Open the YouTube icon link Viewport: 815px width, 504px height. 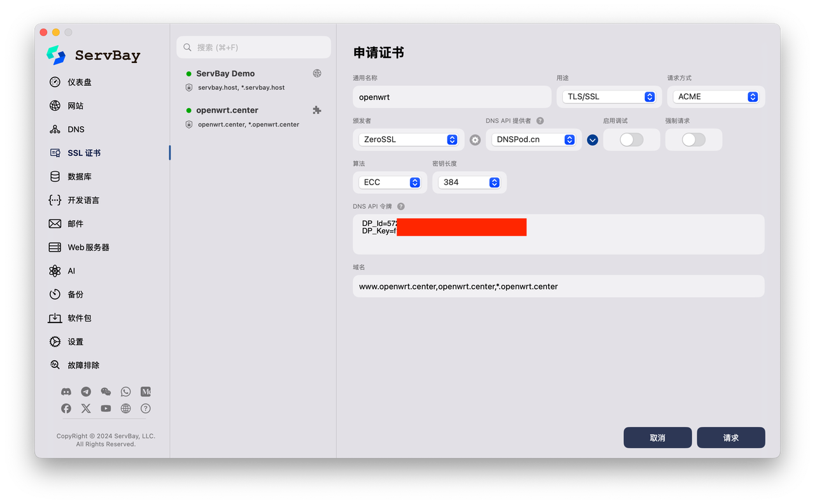106,409
